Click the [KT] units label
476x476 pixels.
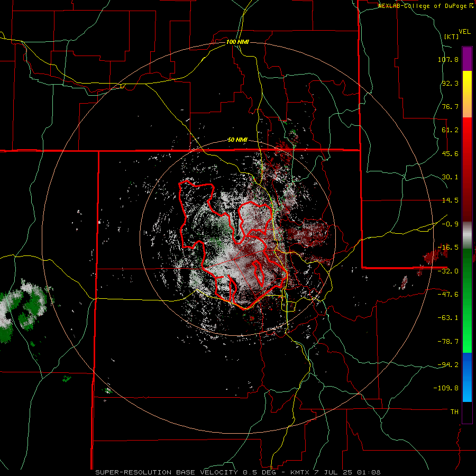(x=452, y=36)
